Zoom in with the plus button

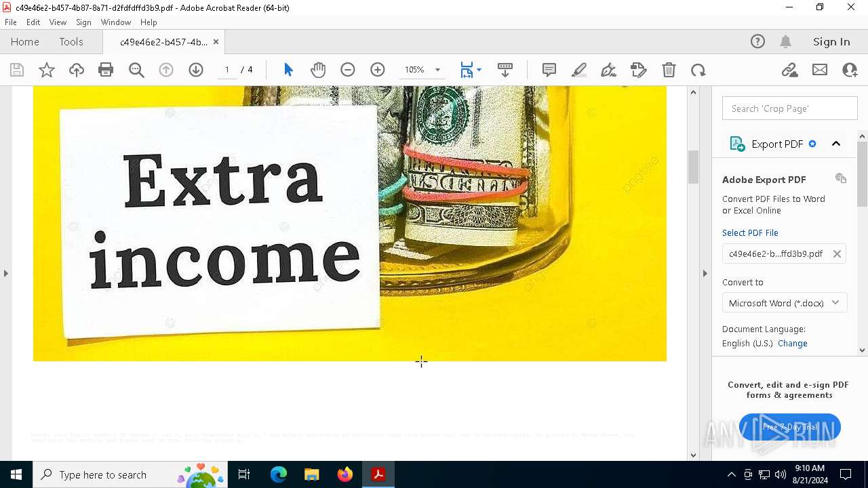[x=378, y=70]
